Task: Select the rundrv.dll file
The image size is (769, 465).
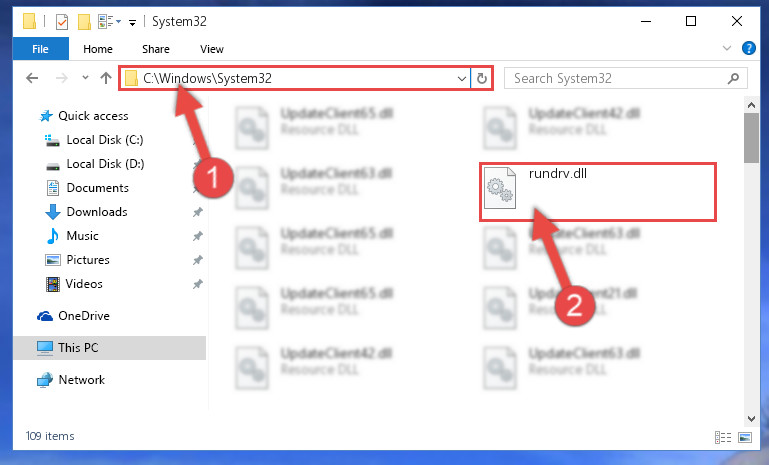Action: (x=598, y=192)
